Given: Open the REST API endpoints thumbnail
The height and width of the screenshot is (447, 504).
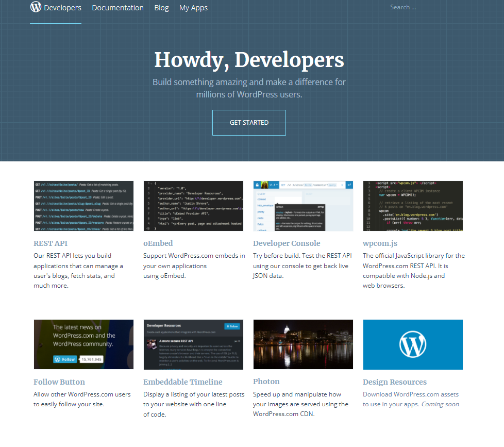Looking at the screenshot, I should click(x=83, y=206).
